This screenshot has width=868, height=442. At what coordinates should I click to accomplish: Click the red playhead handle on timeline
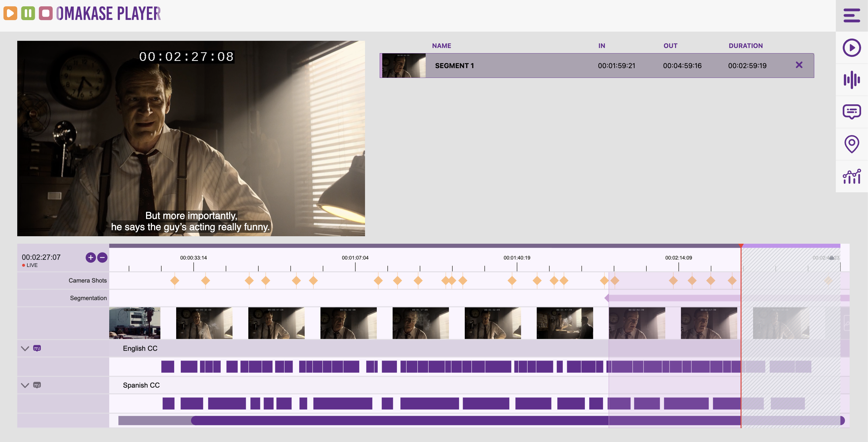coord(741,246)
